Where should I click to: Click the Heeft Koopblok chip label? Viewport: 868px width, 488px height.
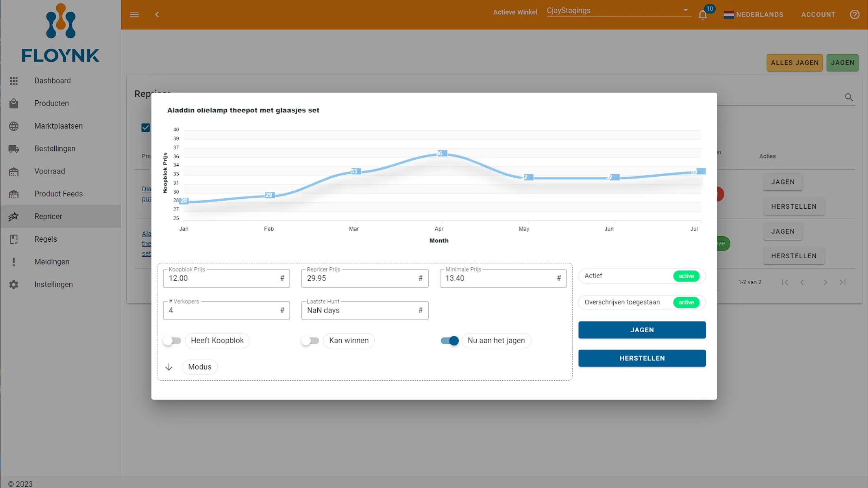[217, 340]
